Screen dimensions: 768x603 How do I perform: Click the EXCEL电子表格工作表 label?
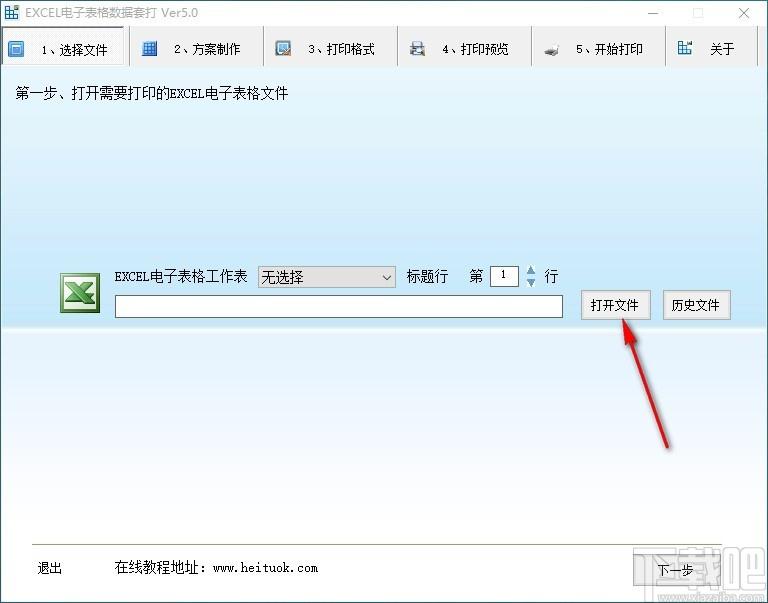tap(181, 276)
